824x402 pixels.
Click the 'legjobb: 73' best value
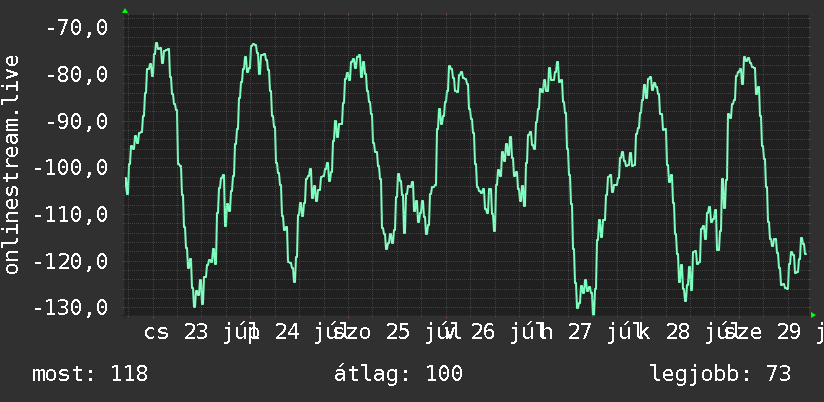(x=720, y=374)
